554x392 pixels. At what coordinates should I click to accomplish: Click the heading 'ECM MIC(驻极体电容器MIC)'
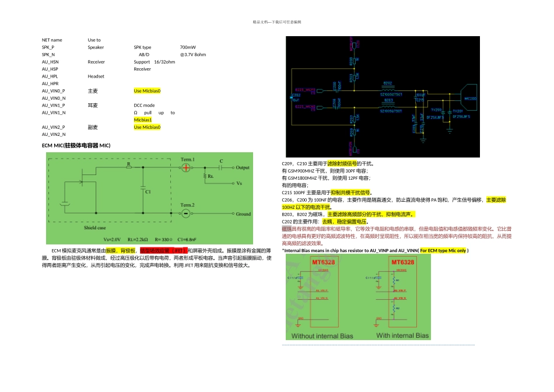tap(76, 145)
